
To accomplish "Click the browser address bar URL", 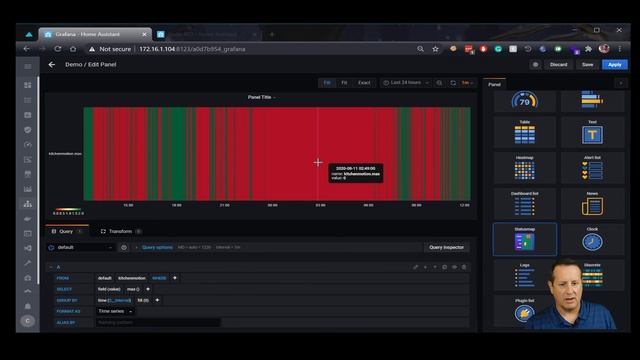I will [192, 49].
